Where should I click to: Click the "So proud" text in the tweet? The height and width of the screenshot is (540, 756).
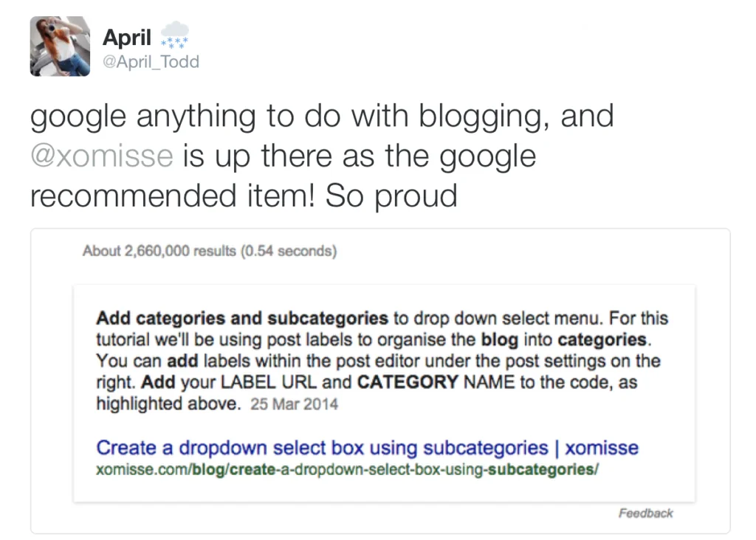coord(391,195)
